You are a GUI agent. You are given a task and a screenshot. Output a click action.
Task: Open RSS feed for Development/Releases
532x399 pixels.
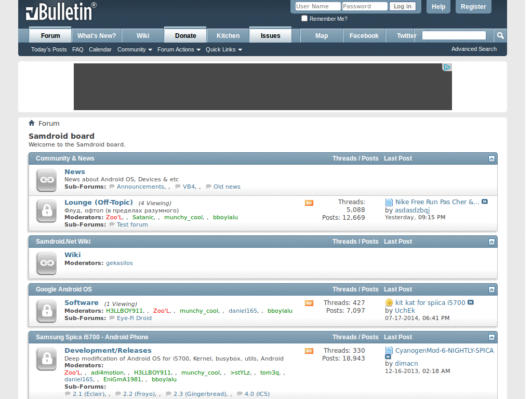pyautogui.click(x=309, y=351)
